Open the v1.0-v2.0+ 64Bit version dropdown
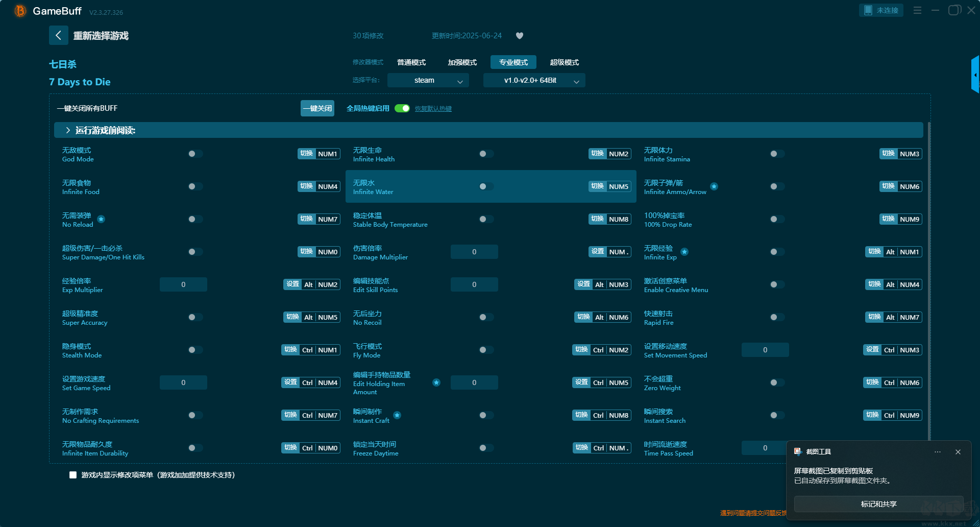Screen dimensions: 980x527 (x=534, y=81)
